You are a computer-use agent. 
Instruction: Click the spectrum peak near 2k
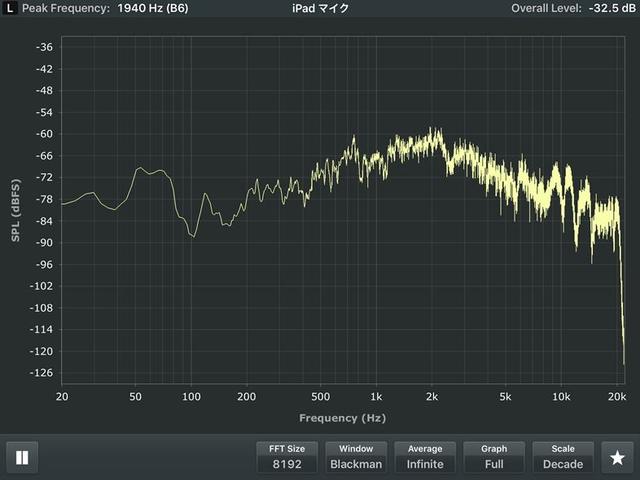click(x=435, y=130)
